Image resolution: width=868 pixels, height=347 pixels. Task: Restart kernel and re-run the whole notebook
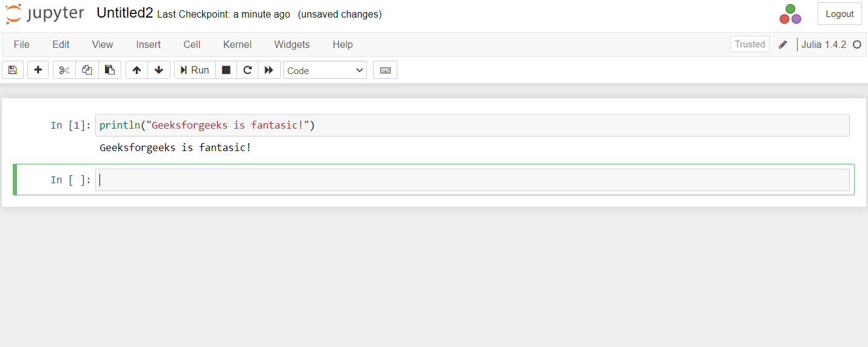pyautogui.click(x=269, y=70)
